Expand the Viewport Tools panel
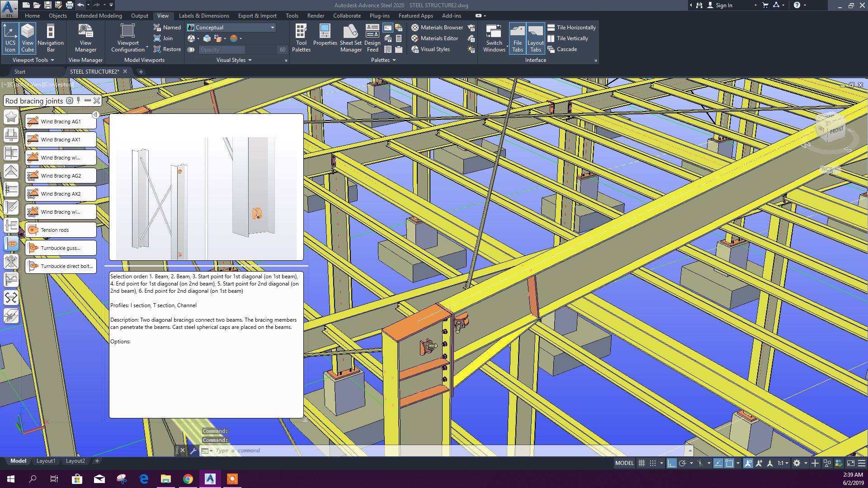The height and width of the screenshot is (488, 868). coord(33,60)
